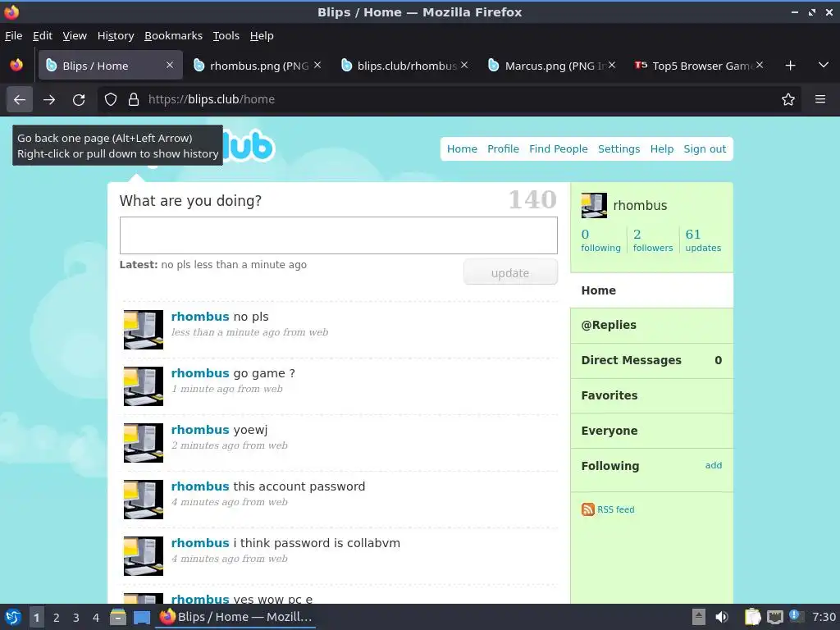Open Everyone timeline in sidebar
The image size is (840, 630).
(651, 431)
